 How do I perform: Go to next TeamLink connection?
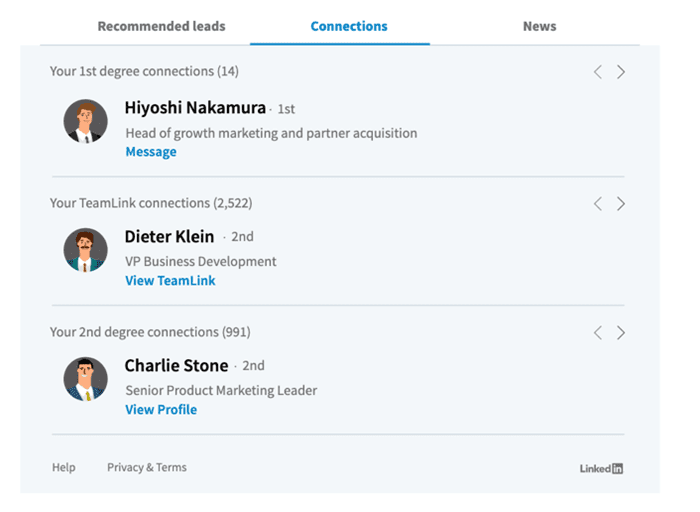click(x=621, y=204)
